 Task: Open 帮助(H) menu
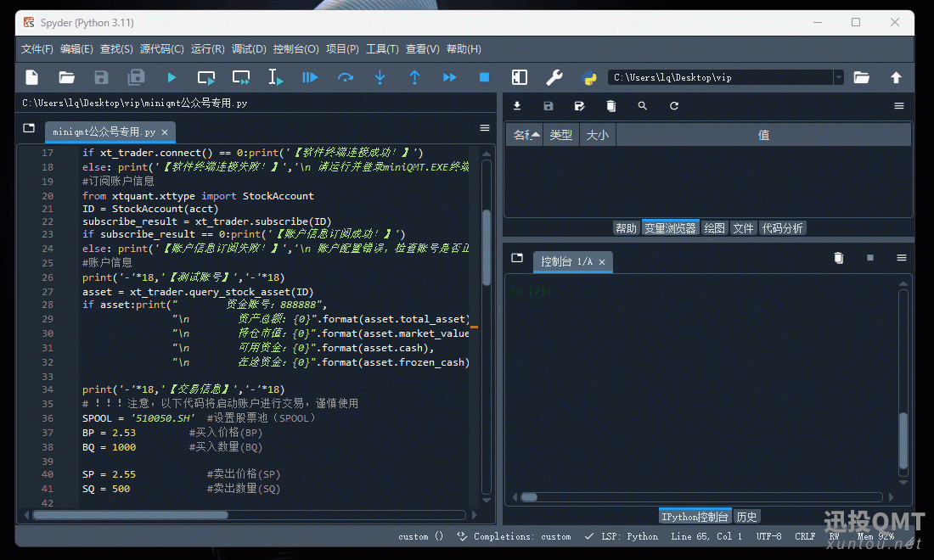coord(464,49)
